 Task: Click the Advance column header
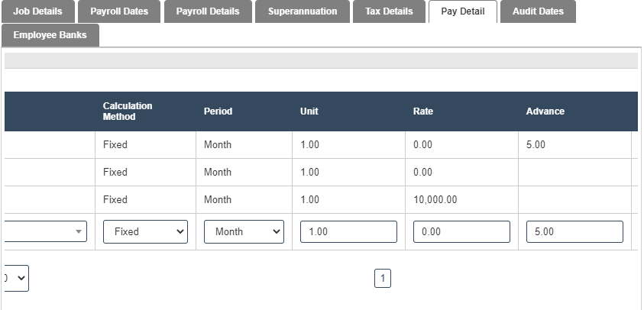(545, 111)
